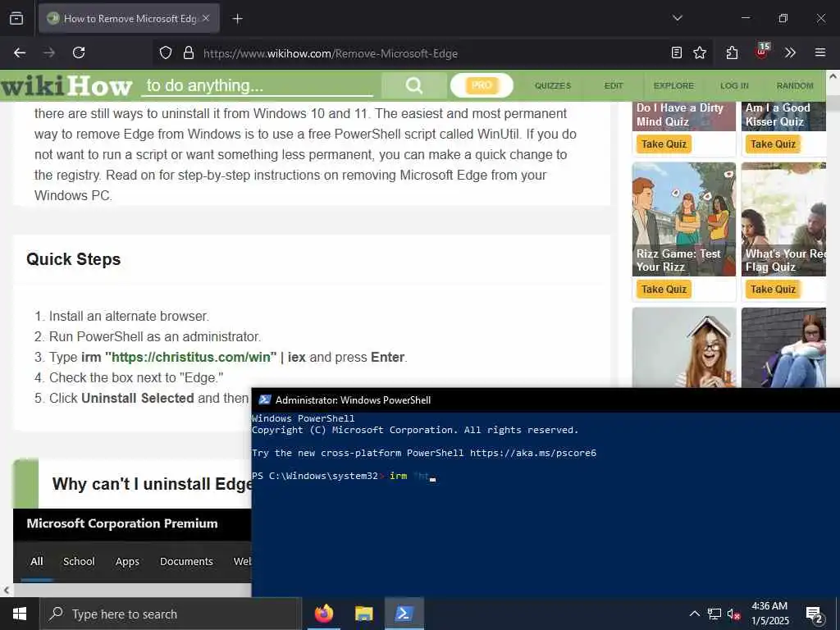
Task: Click the site security padlock icon
Action: pyautogui.click(x=188, y=53)
